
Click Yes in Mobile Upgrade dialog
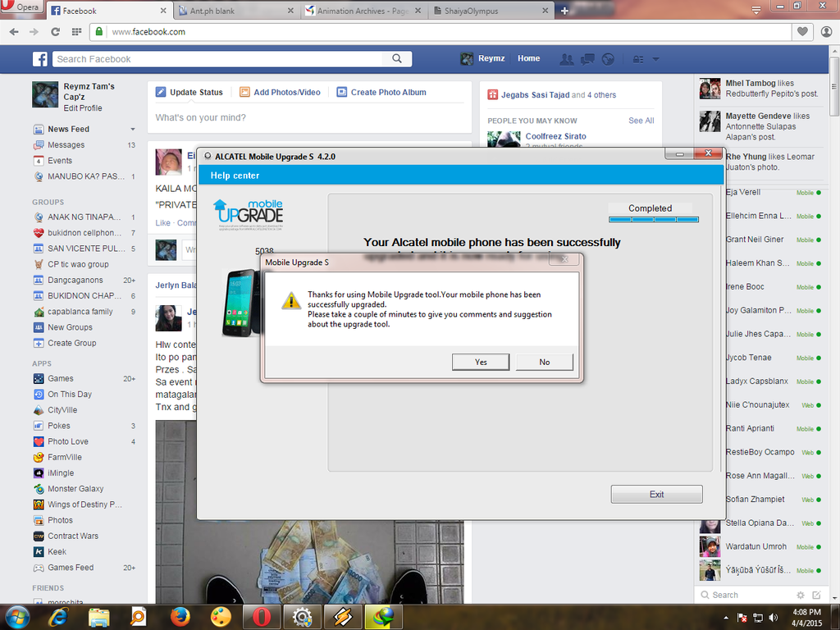[481, 362]
